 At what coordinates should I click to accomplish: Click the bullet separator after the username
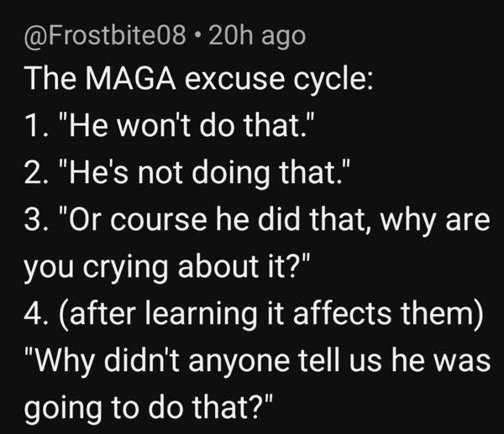click(197, 34)
